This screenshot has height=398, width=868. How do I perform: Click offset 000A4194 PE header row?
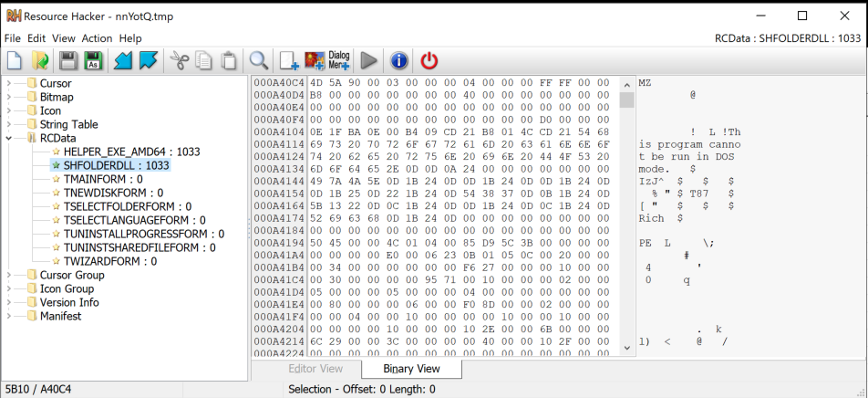pos(279,243)
